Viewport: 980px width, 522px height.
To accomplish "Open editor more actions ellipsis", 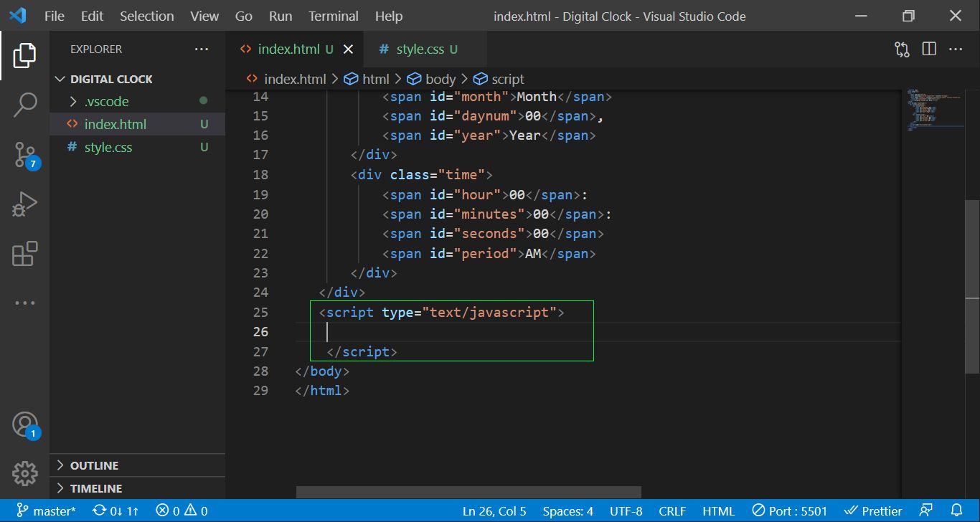I will 956,49.
